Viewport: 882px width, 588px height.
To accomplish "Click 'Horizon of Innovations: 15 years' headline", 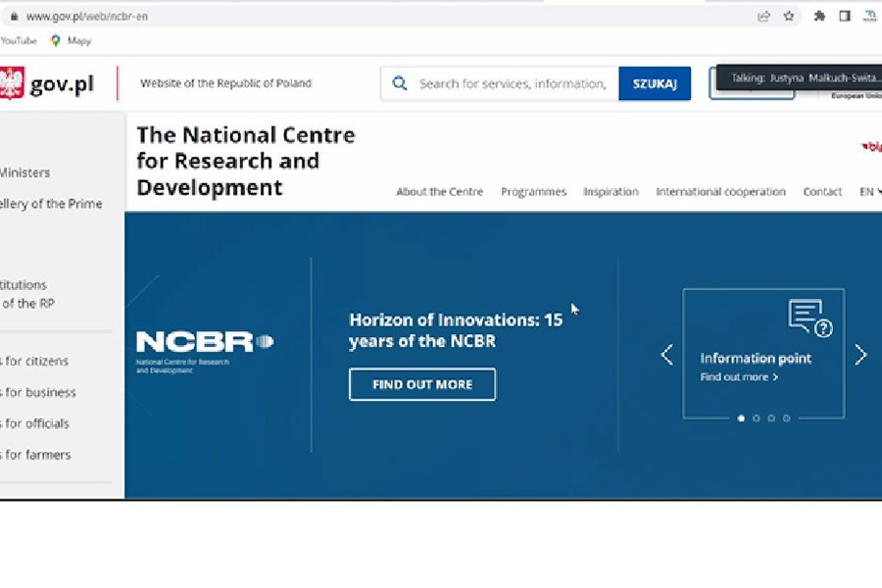I will point(456,330).
